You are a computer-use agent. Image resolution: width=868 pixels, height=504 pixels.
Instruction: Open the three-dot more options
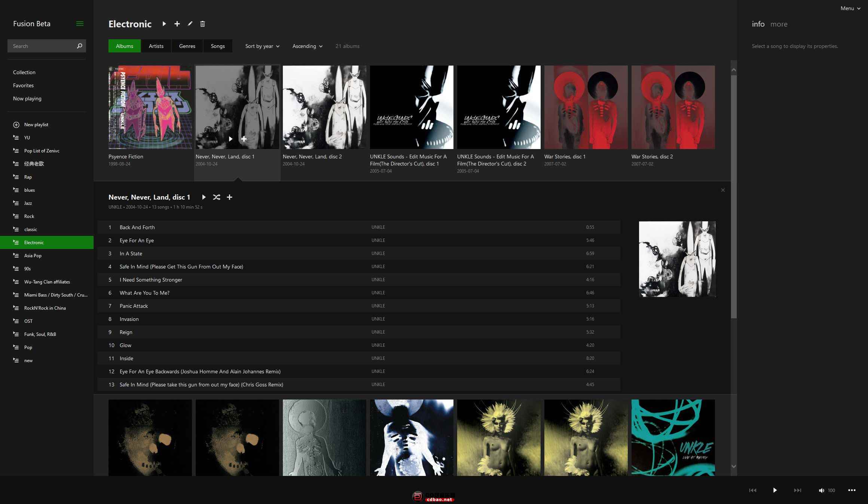point(852,490)
